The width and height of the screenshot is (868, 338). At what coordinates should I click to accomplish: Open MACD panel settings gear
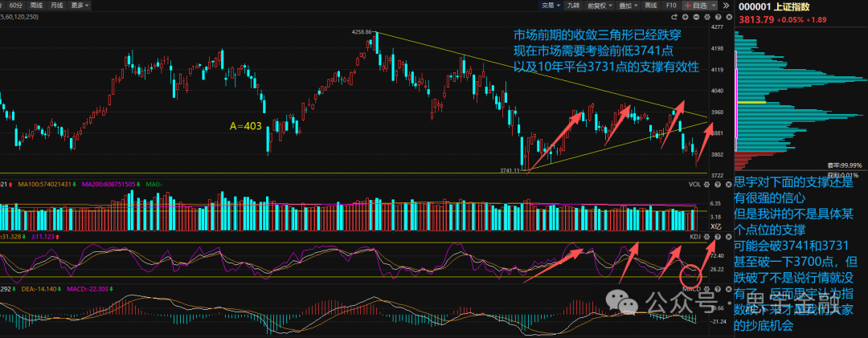click(x=707, y=289)
